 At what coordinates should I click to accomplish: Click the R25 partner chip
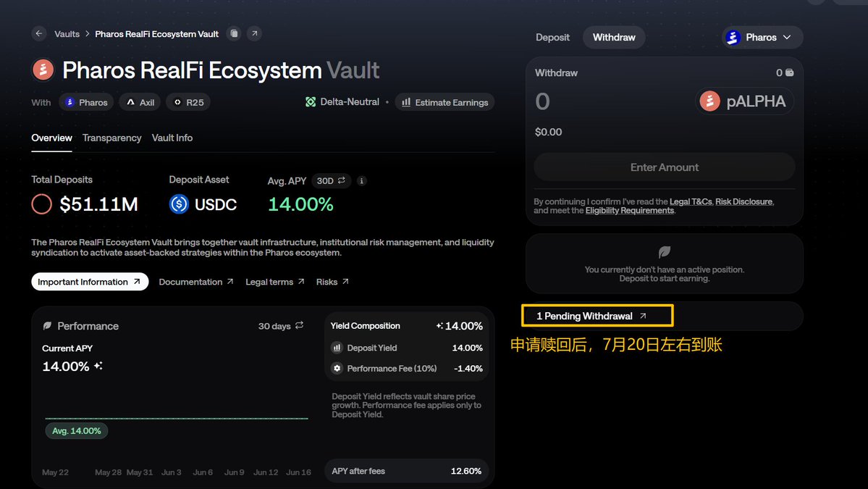[188, 102]
